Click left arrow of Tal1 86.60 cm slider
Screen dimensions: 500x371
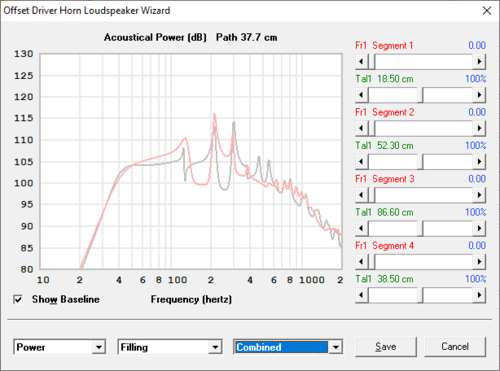pyautogui.click(x=362, y=228)
